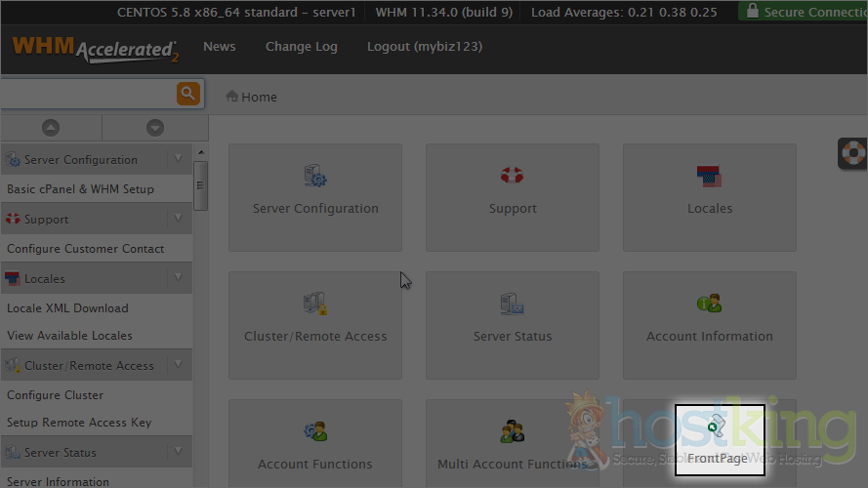Click Logout (mybiz123) link
This screenshot has width=868, height=488.
coord(424,47)
